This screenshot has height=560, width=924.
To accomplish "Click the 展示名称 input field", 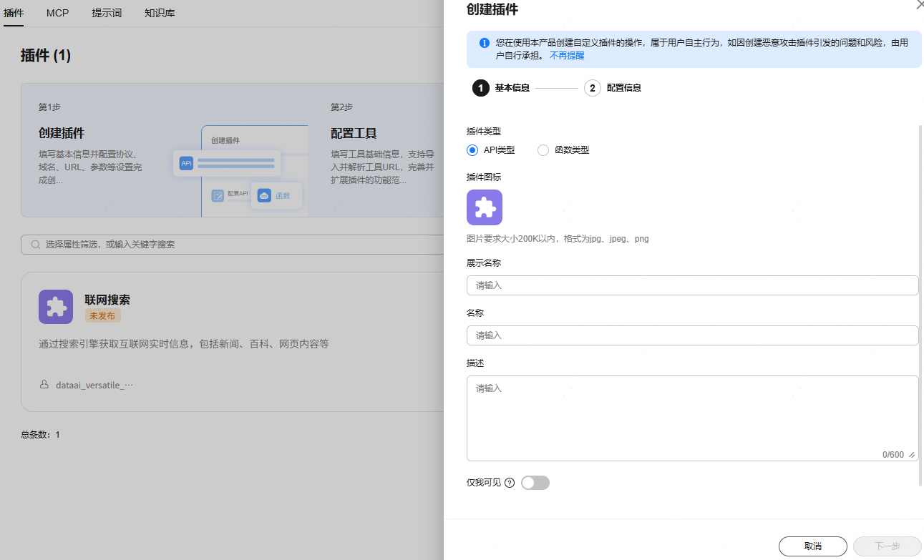I will pyautogui.click(x=691, y=285).
